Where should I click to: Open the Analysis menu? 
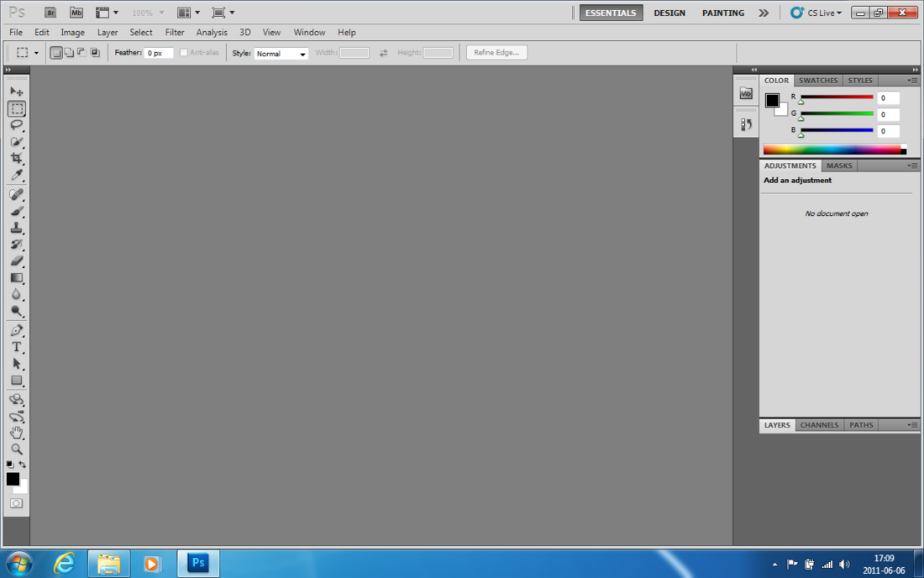tap(212, 33)
